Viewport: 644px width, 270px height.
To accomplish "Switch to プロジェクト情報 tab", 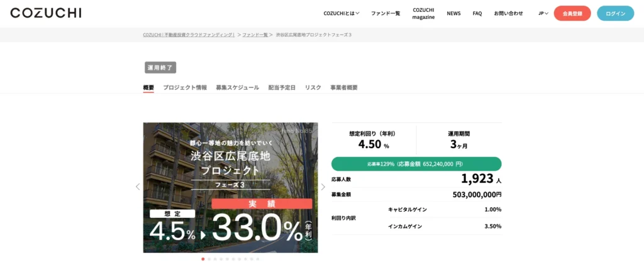I will pyautogui.click(x=185, y=87).
